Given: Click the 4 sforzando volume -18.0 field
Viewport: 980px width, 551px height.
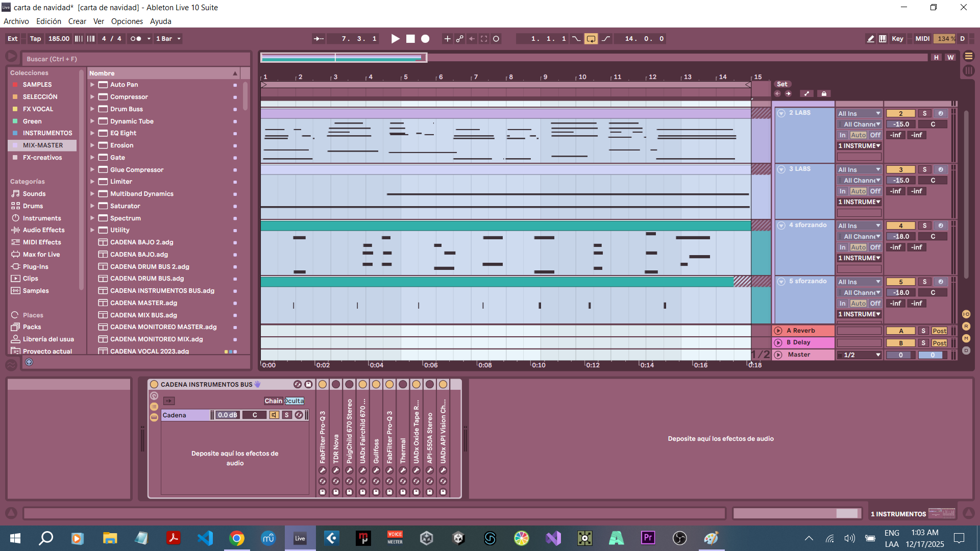Looking at the screenshot, I should (901, 237).
